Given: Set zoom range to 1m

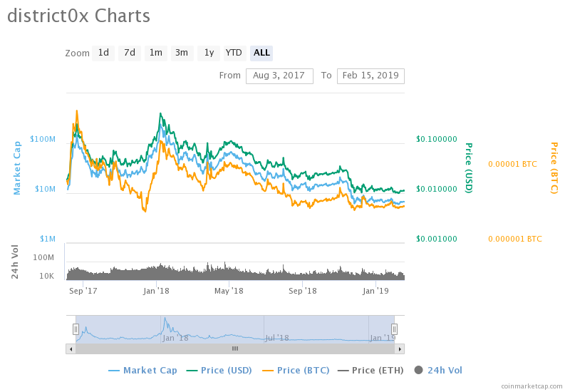Looking at the screenshot, I should [156, 53].
